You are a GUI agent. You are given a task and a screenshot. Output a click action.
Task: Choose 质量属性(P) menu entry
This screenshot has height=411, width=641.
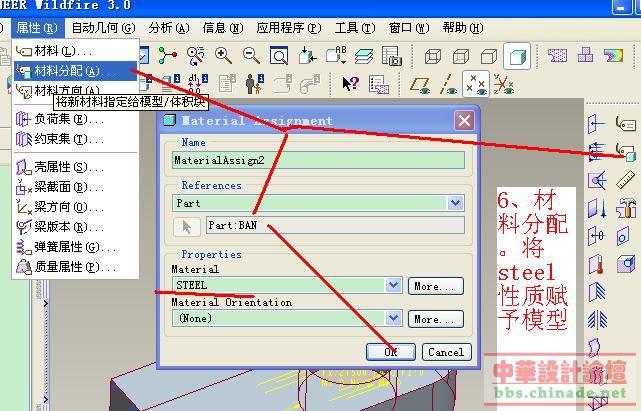76,267
